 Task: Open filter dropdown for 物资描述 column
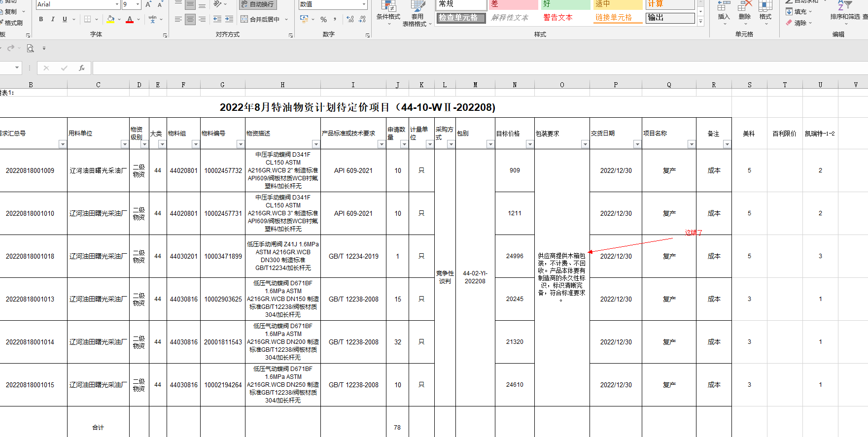click(316, 144)
